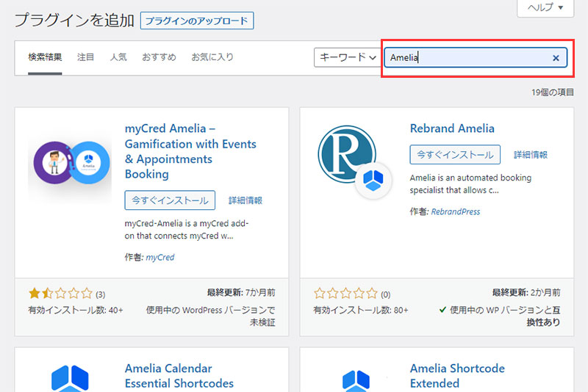Click the プラグインのアップロード button
The height and width of the screenshot is (392, 588).
[197, 21]
